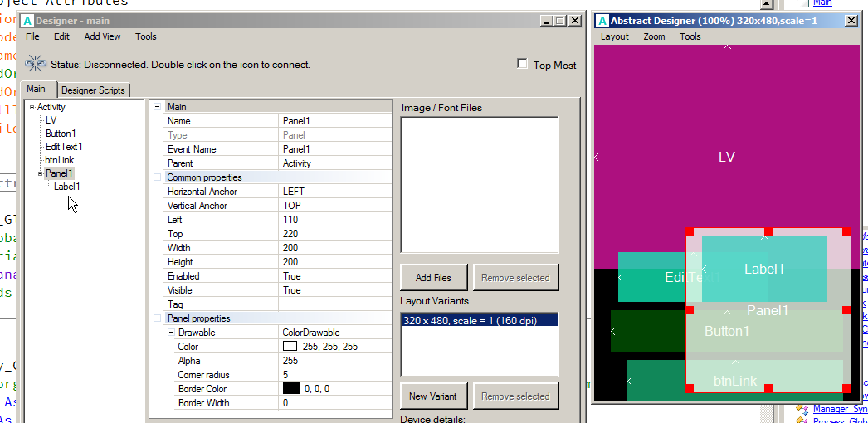The image size is (868, 423).
Task: Select the Main tab
Action: (36, 89)
